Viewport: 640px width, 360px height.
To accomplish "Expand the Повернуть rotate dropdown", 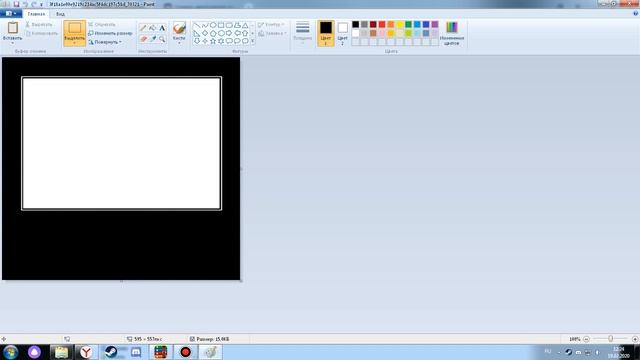I will click(105, 42).
